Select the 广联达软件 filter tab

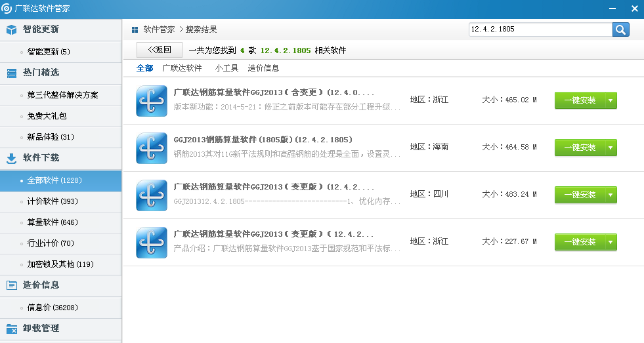pyautogui.click(x=182, y=68)
